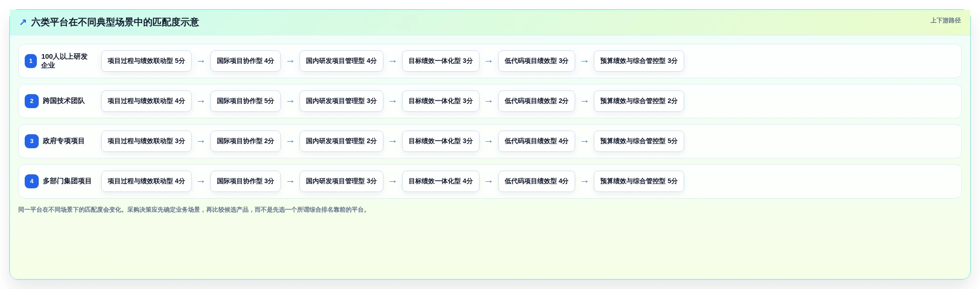Click 国内研发项目管理型 2分 chip
This screenshot has height=289, width=980.
[x=341, y=141]
